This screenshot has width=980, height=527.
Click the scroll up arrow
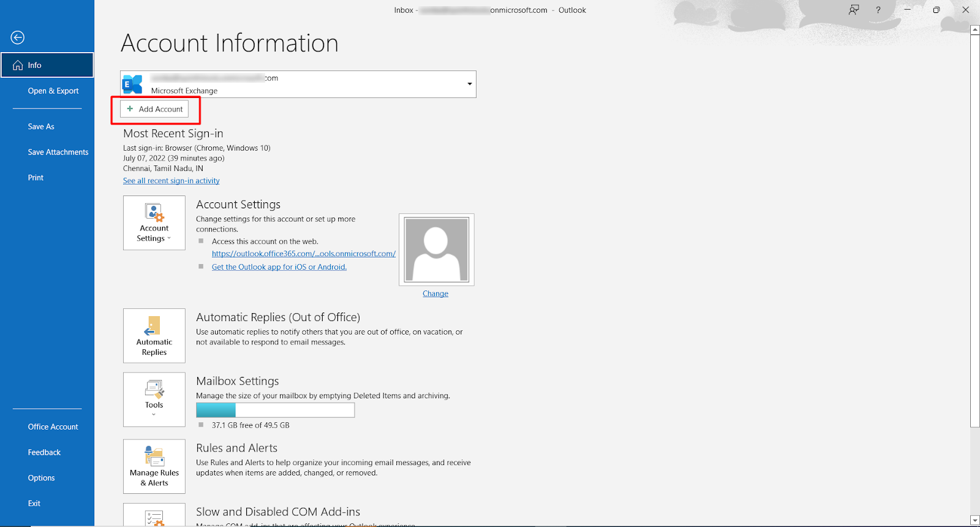[975, 29]
